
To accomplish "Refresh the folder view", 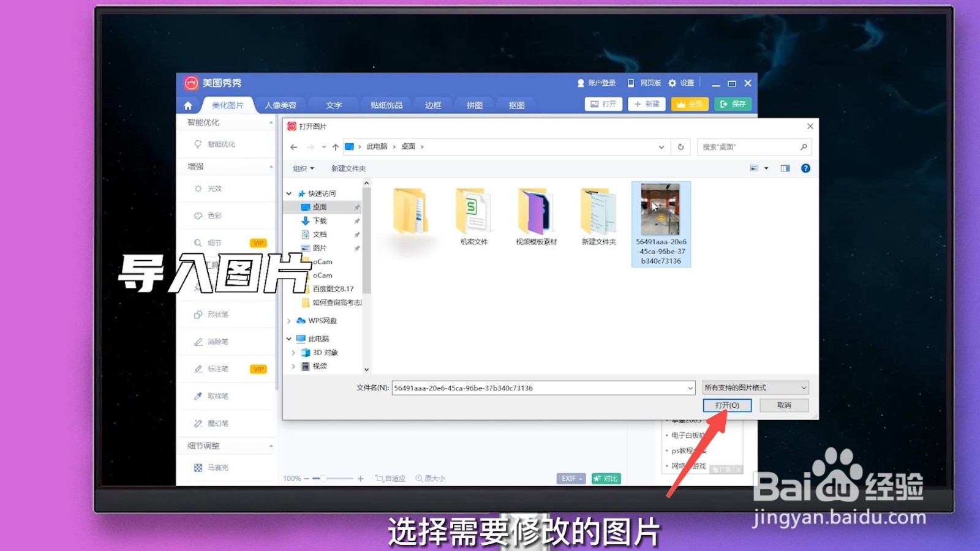I will [680, 147].
